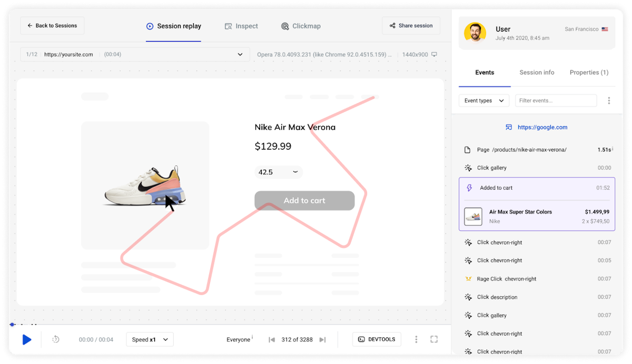Expand the Event types dropdown

tap(484, 101)
